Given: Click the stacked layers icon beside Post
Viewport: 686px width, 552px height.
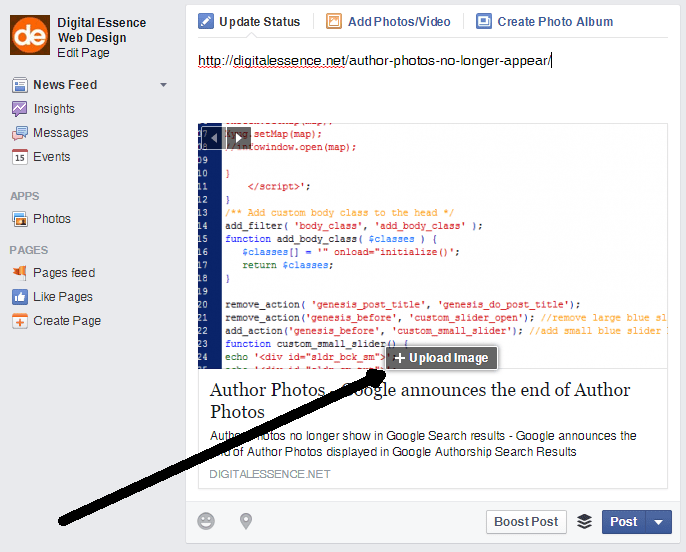Looking at the screenshot, I should coord(584,521).
